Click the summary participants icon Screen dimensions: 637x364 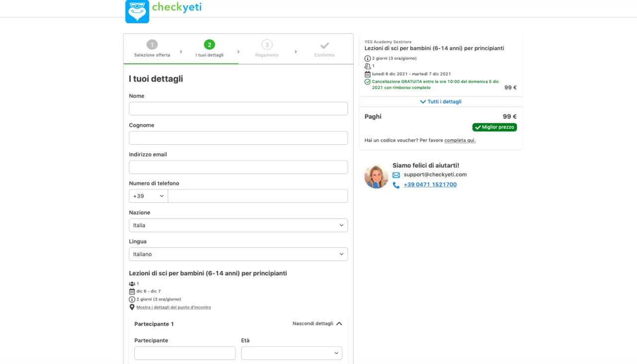[x=368, y=66]
